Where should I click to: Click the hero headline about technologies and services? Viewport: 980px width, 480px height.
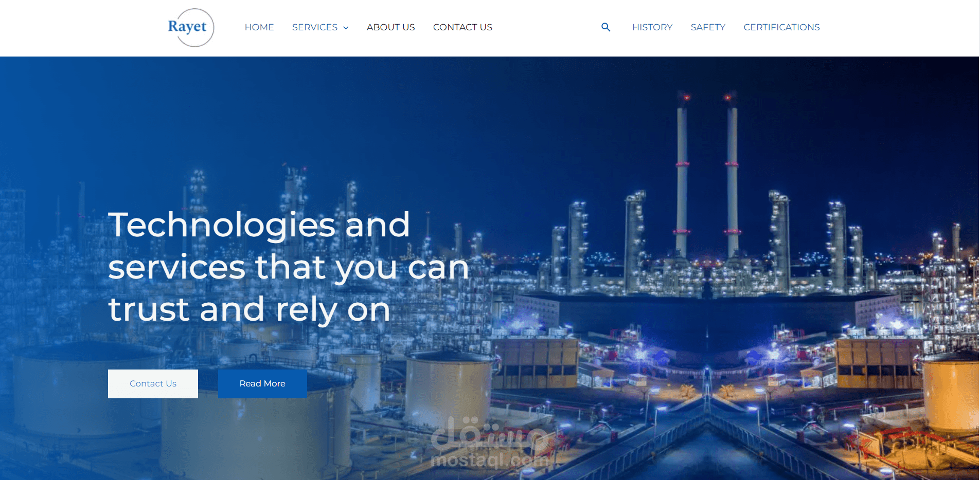click(288, 267)
